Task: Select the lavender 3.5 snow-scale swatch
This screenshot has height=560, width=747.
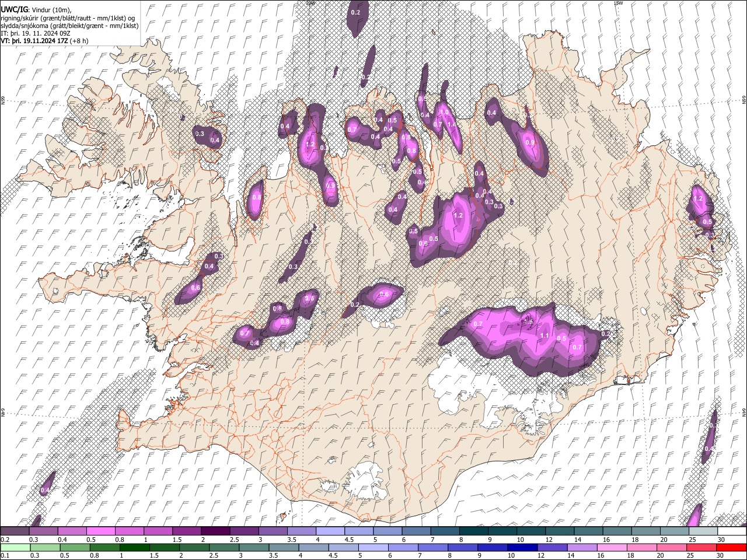Action: [x=301, y=531]
